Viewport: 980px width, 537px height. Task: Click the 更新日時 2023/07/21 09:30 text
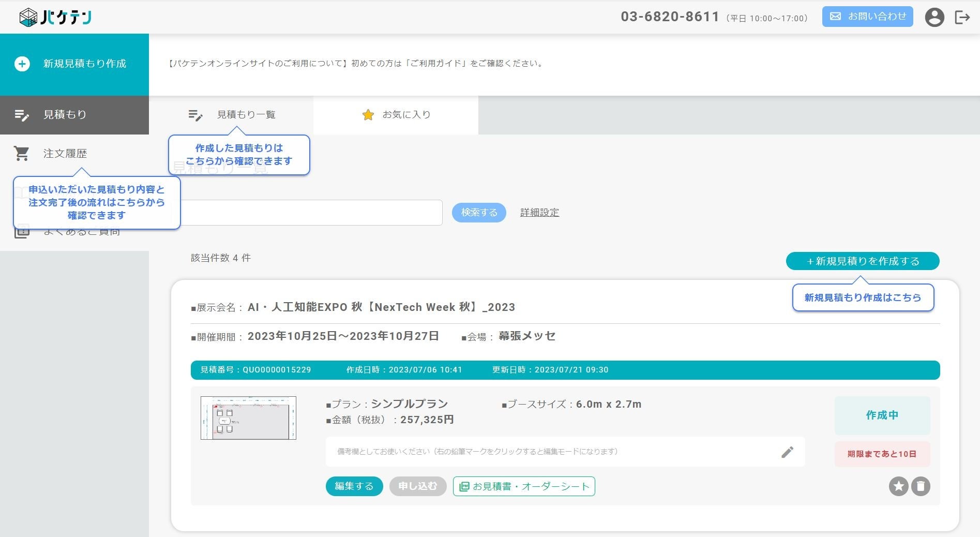[550, 370]
